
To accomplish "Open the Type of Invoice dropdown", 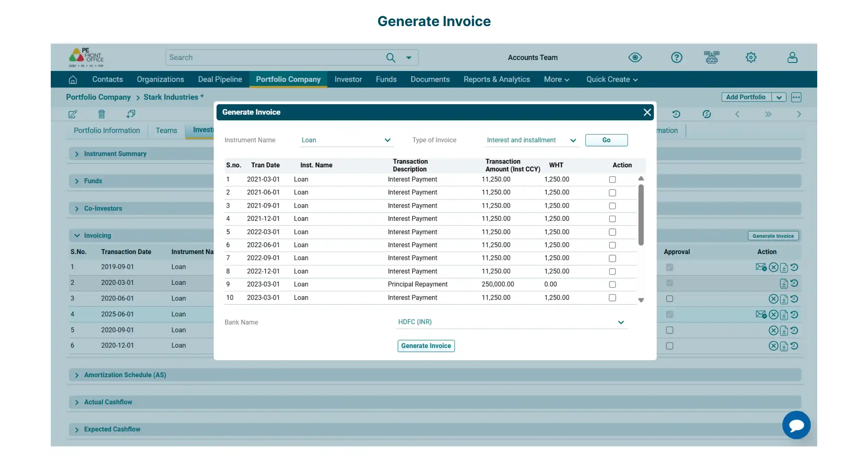I will 532,140.
